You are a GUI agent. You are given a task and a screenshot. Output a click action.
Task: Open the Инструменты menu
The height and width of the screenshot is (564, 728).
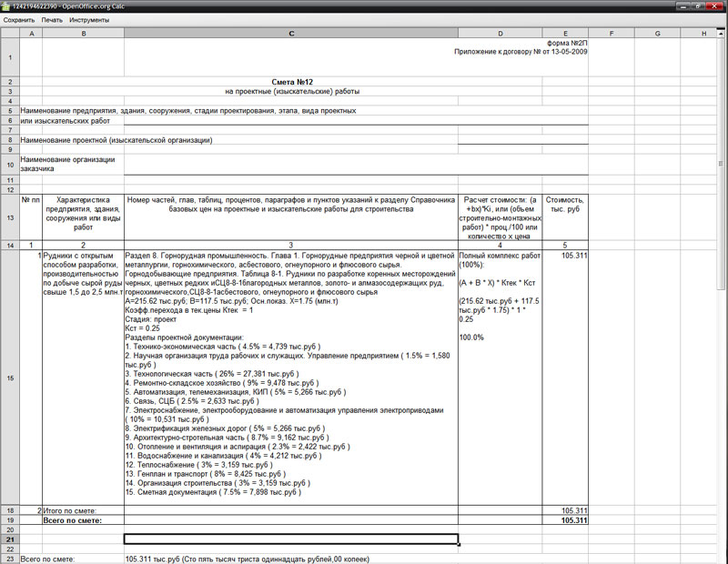[89, 19]
